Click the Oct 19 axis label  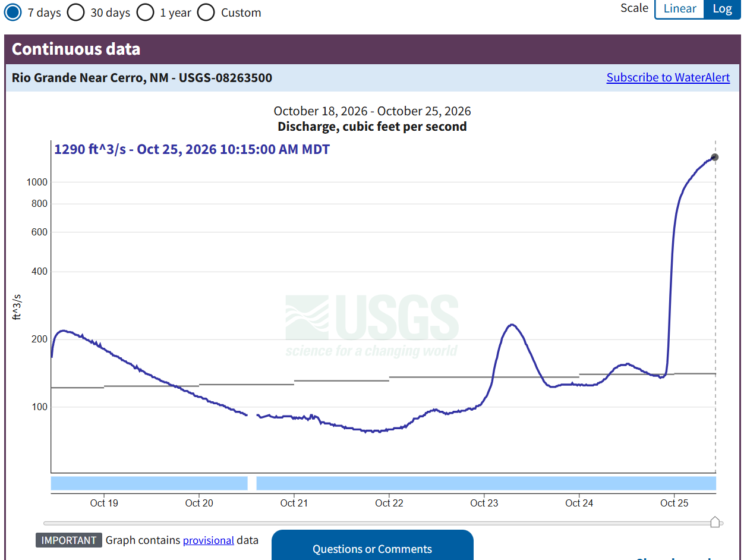pyautogui.click(x=104, y=503)
